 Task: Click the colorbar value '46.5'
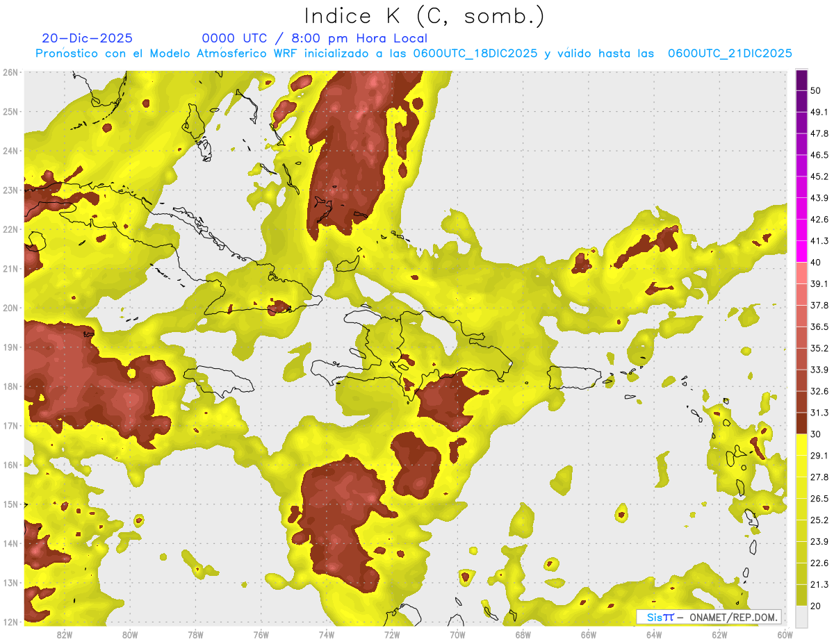[x=819, y=155]
